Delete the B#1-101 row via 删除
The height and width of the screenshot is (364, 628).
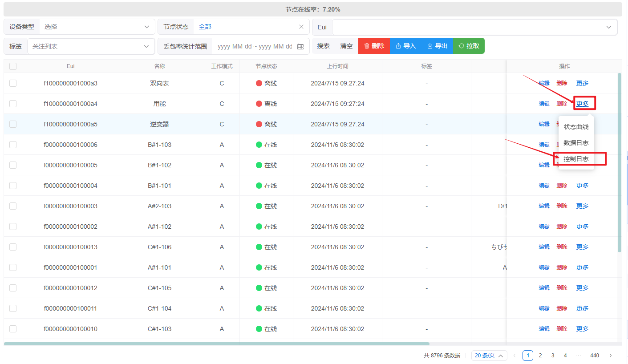(562, 186)
